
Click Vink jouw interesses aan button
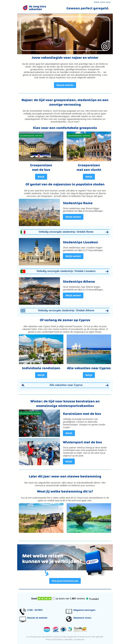[65, 581]
